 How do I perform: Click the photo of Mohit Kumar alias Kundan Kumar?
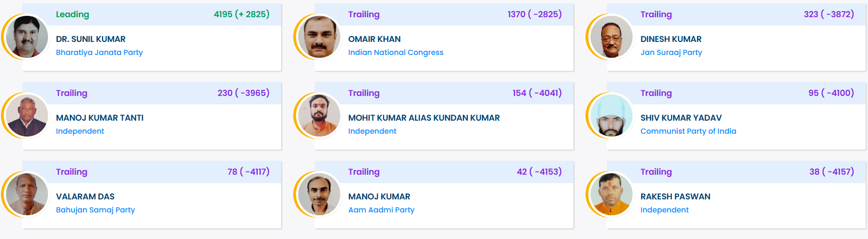point(319,116)
